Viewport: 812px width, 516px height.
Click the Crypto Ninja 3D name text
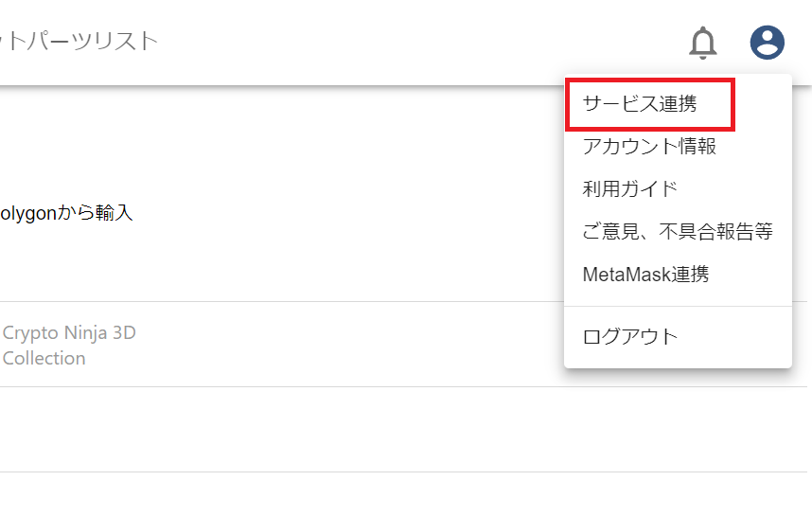click(69, 332)
